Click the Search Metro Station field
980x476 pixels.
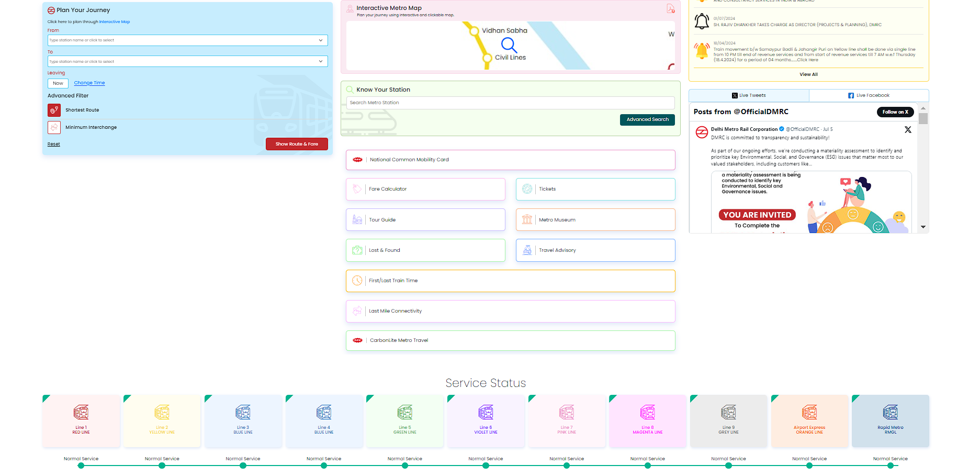[510, 103]
